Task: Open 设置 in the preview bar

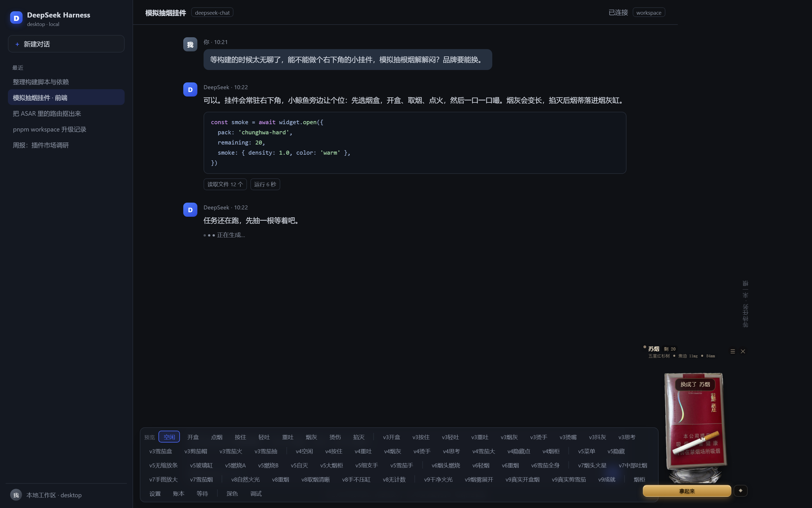Action: click(155, 494)
